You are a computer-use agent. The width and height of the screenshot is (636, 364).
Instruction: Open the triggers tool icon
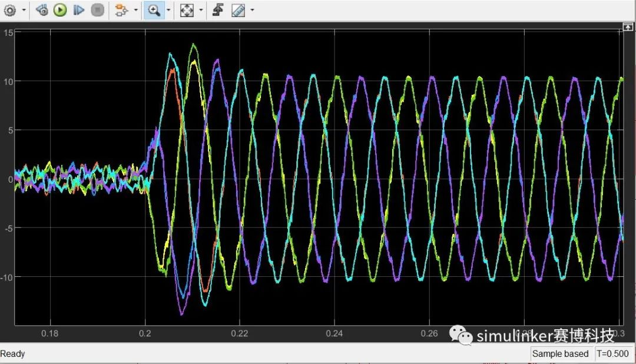(121, 10)
